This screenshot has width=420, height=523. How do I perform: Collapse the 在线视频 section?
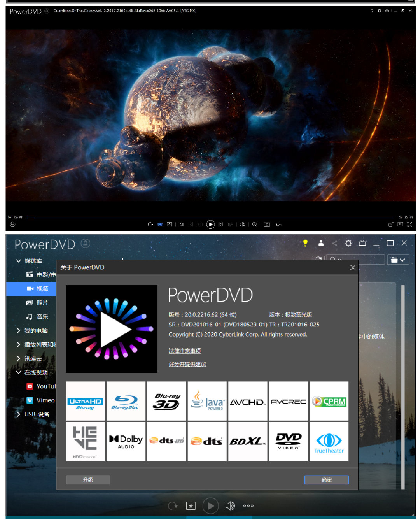[x=18, y=372]
